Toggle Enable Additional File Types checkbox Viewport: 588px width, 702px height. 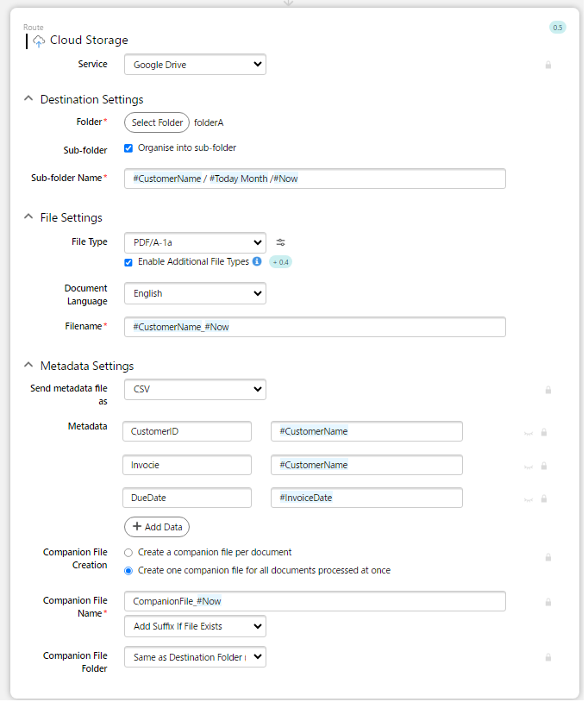pyautogui.click(x=128, y=262)
